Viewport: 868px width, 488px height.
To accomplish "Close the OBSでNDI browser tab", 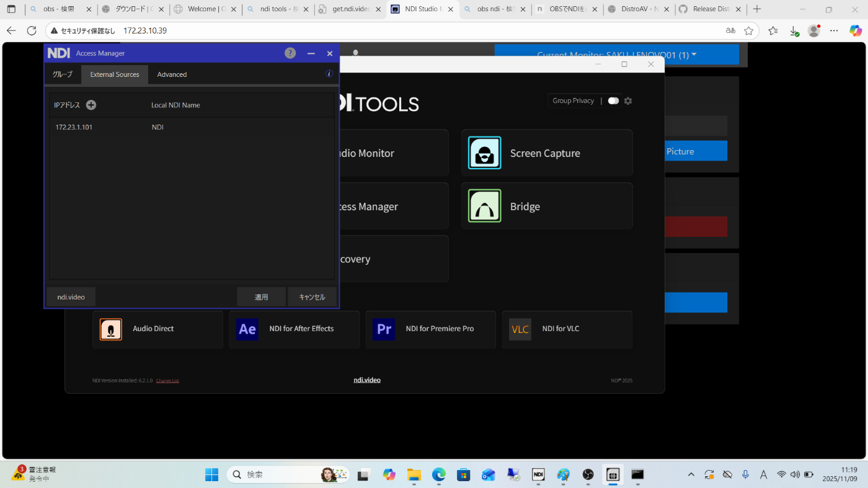I will coord(594,9).
